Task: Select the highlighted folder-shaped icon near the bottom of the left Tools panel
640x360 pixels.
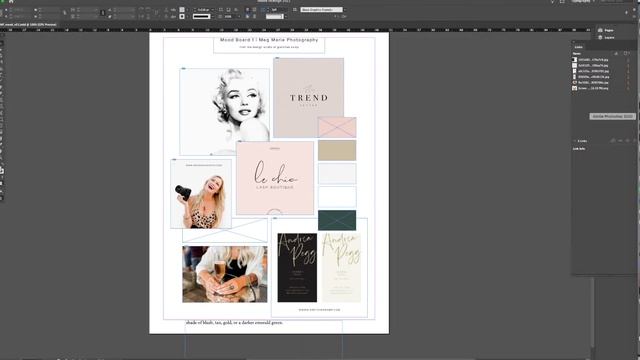Action: tap(2, 171)
